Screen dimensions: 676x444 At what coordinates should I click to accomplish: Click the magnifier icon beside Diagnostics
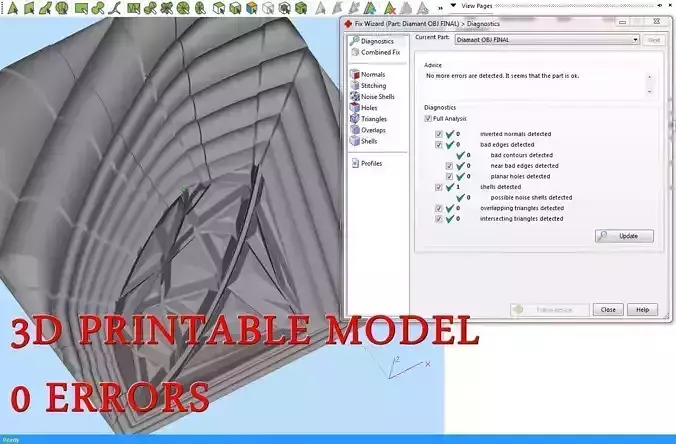[x=354, y=41]
